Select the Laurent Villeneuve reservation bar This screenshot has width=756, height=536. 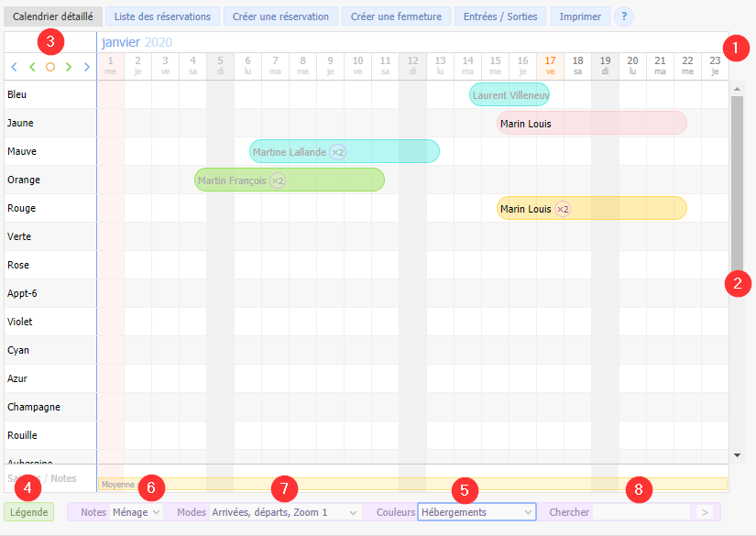(509, 95)
